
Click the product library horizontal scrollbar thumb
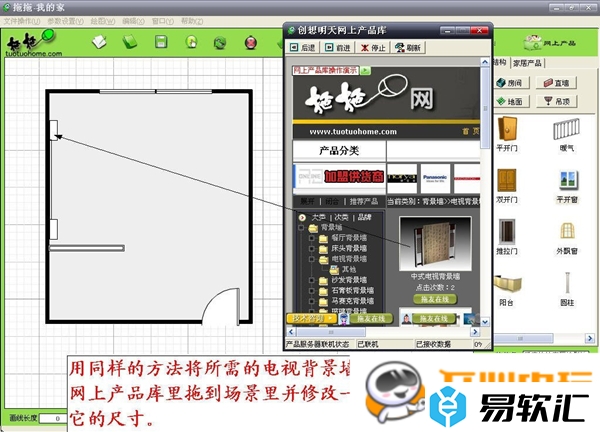[331, 332]
